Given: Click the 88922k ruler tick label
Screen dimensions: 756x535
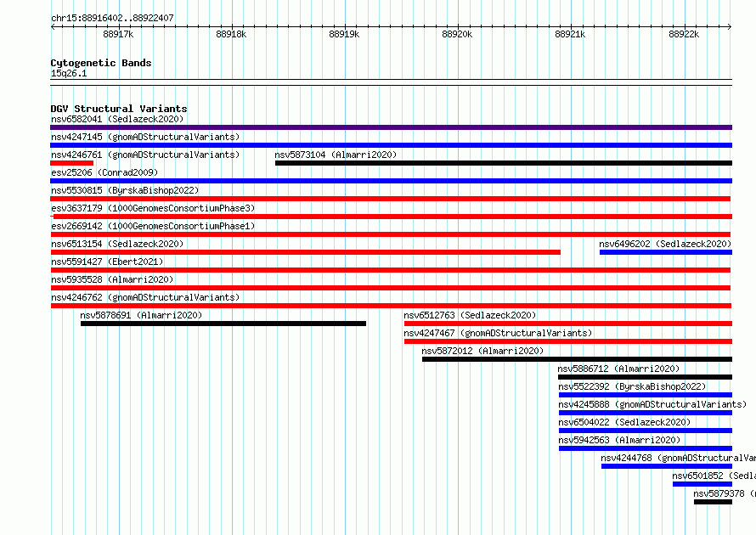Looking at the screenshot, I should tap(684, 34).
